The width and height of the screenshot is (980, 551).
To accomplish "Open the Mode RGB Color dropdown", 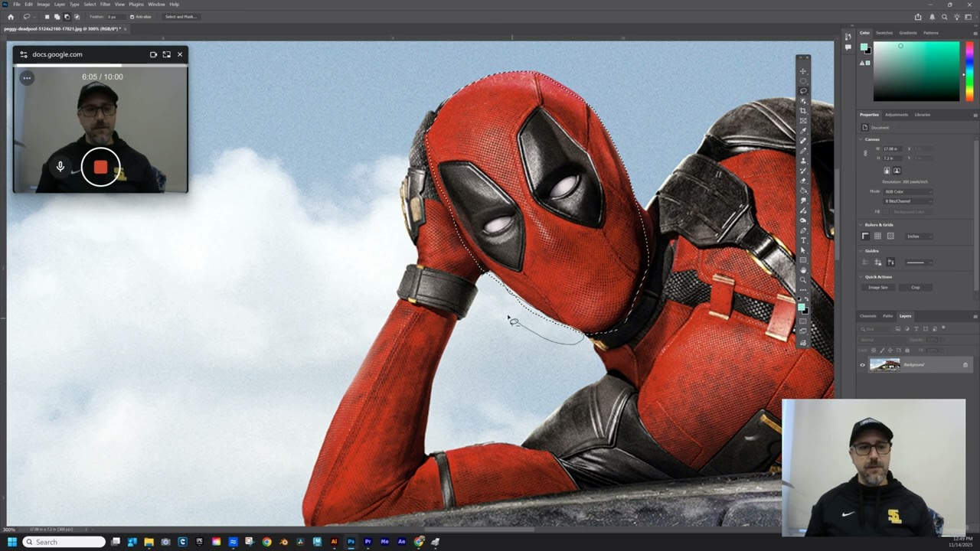I will (908, 191).
